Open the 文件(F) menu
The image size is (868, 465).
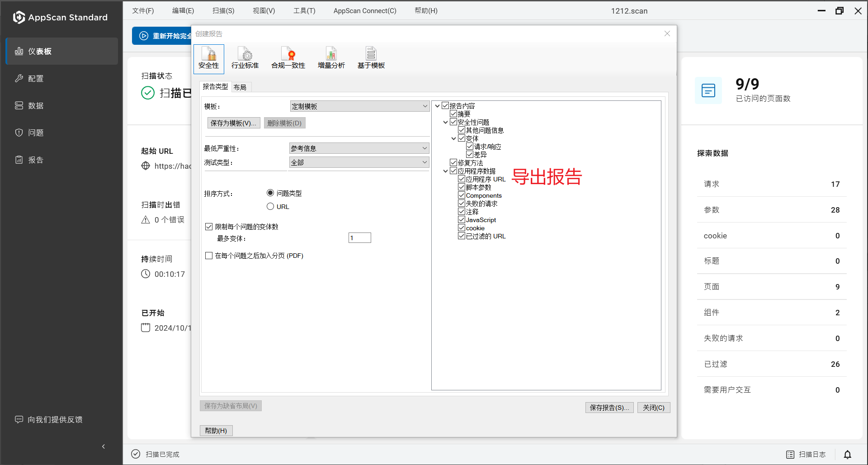tap(143, 10)
